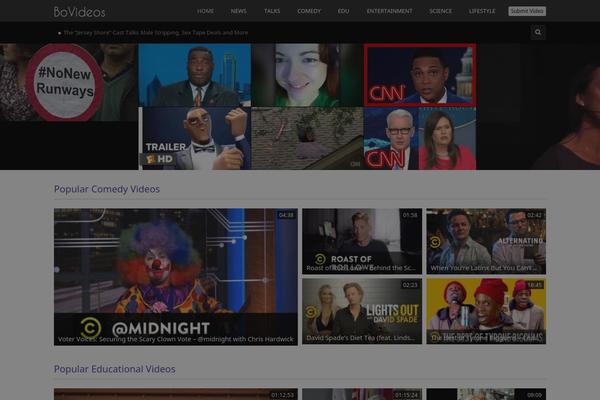Open the LIFESTYLE menu item
600x400 pixels.
click(482, 11)
